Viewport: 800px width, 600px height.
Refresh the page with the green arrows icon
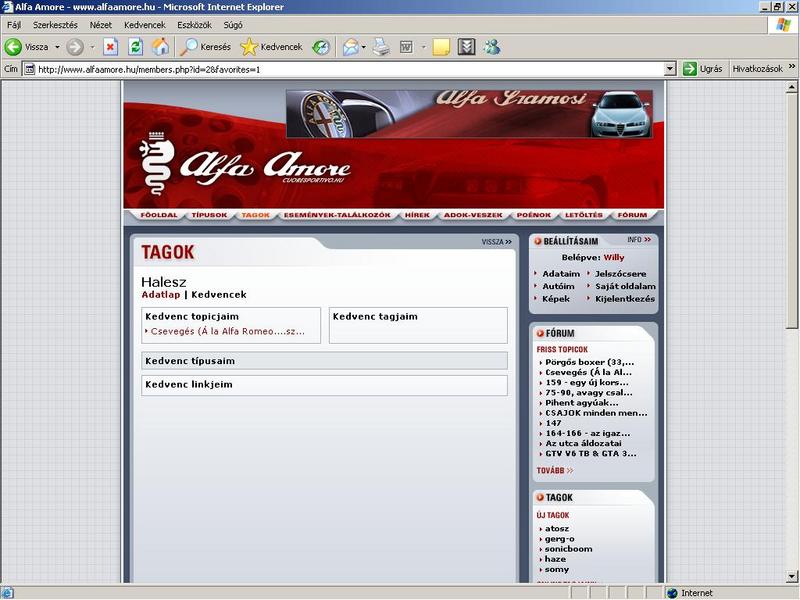pos(135,47)
